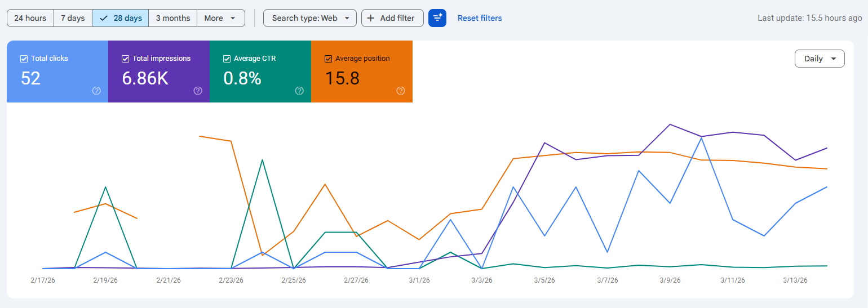The width and height of the screenshot is (868, 308).
Task: Open the Search type: Web dropdown
Action: click(x=310, y=18)
